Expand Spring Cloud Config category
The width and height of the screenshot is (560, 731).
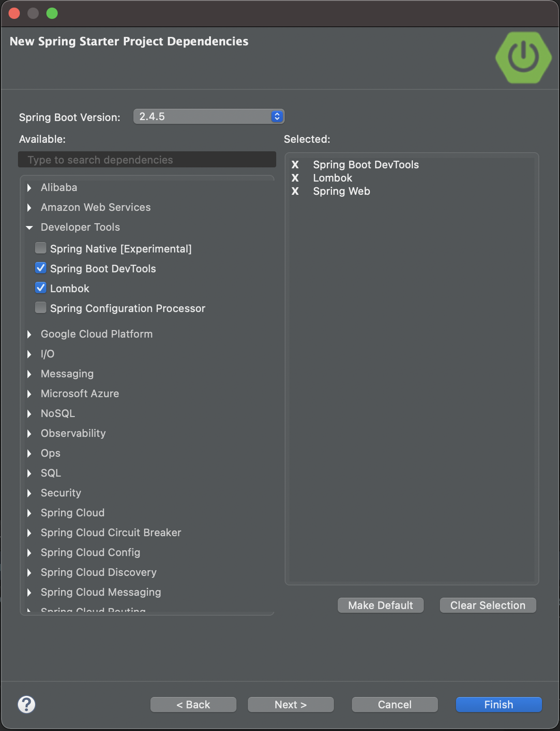click(x=29, y=553)
